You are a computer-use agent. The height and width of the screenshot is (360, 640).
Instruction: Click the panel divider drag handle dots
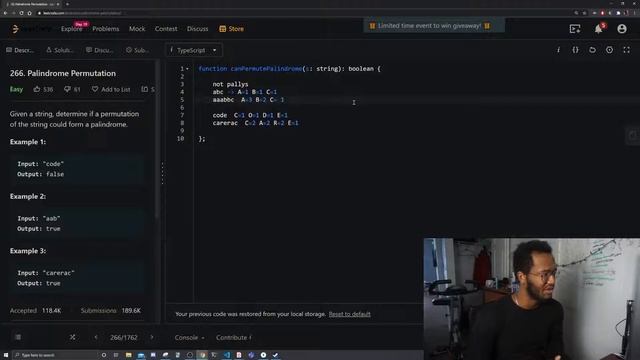162,173
